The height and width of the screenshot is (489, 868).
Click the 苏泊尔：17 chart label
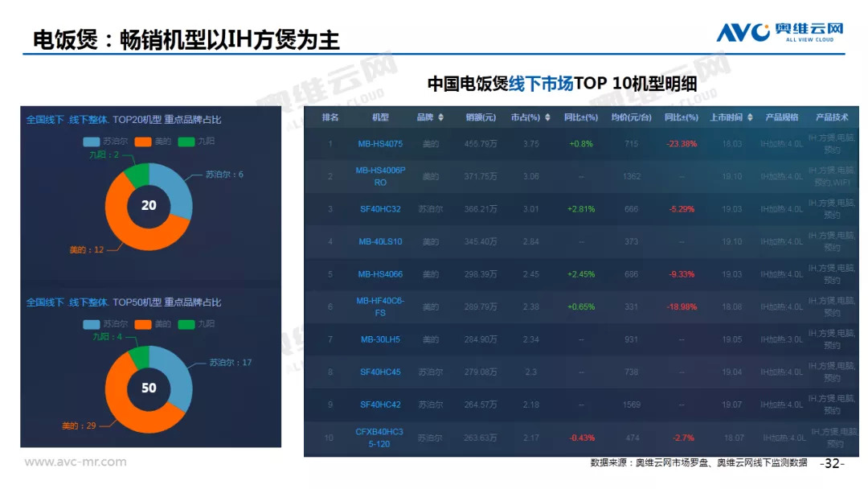(231, 363)
